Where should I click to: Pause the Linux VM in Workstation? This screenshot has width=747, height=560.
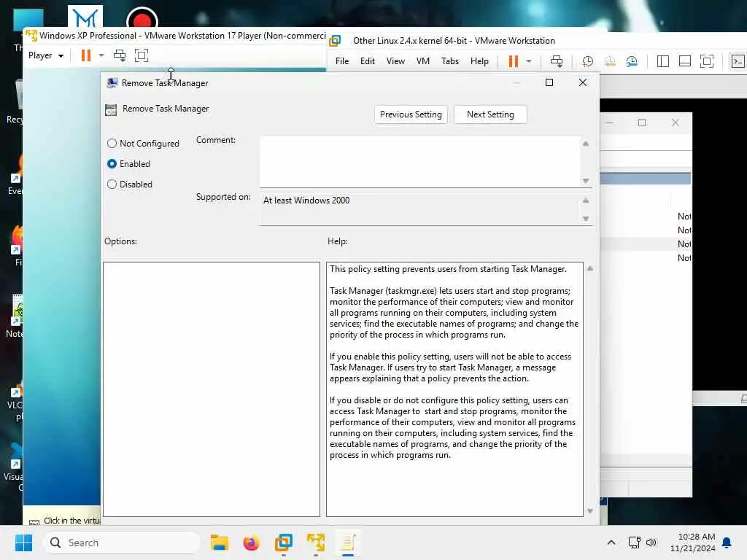pyautogui.click(x=513, y=61)
